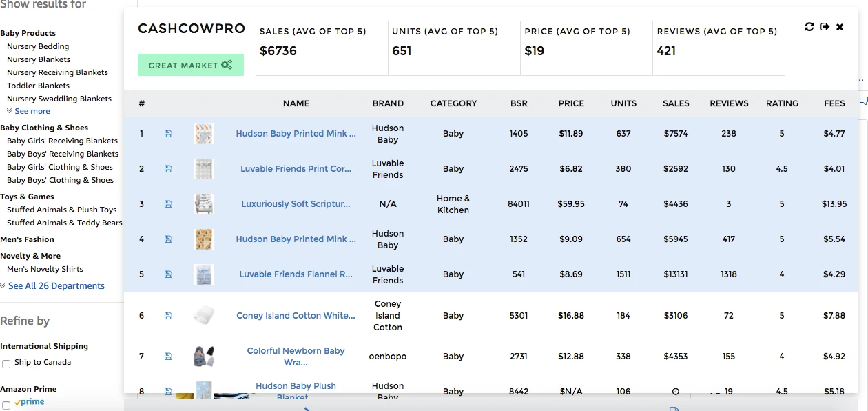This screenshot has height=411, width=868.
Task: Open product thumbnail on row 4, $5945 sales
Action: [x=204, y=239]
